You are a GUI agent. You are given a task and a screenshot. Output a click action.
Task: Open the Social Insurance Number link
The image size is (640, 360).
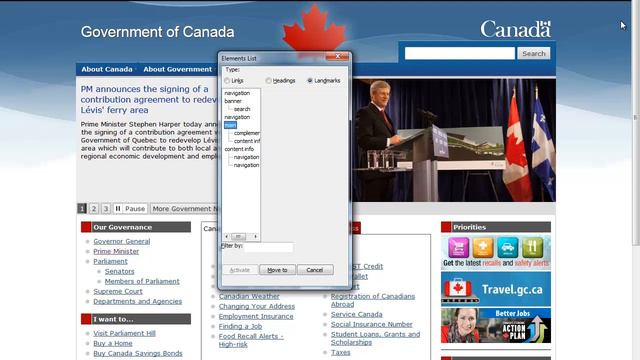pos(371,324)
